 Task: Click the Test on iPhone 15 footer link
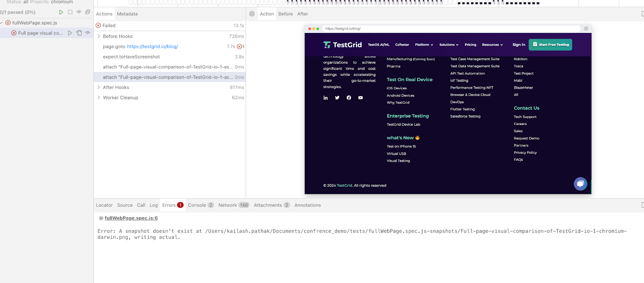click(401, 146)
